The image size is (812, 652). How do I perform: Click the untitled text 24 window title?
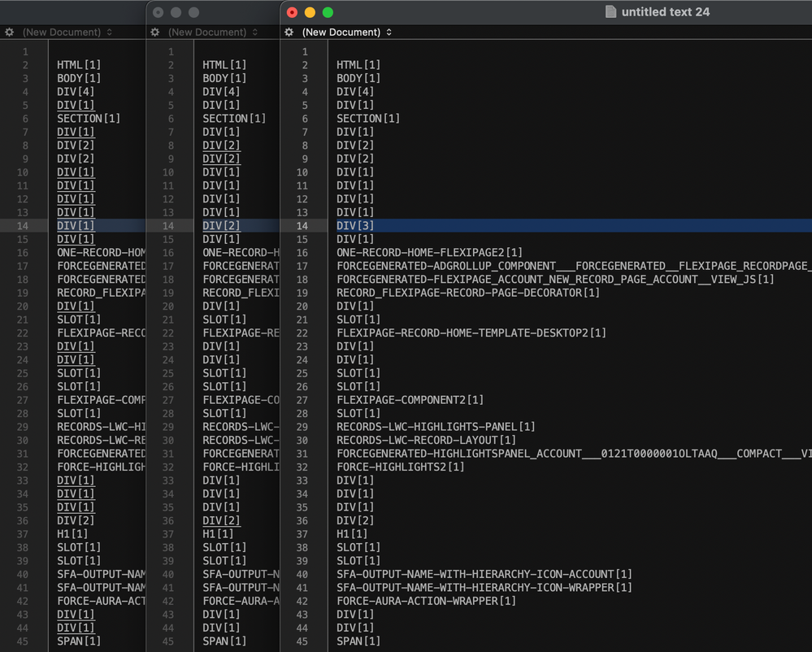click(666, 12)
